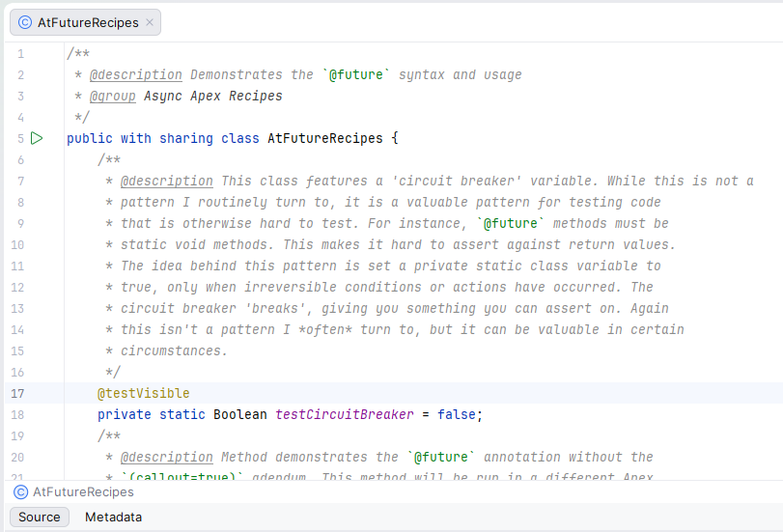Click the @testVisible annotation
The image size is (783, 532).
tap(143, 394)
